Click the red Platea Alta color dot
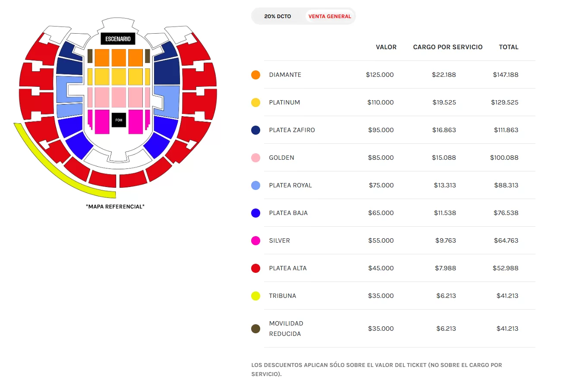Image resolution: width=564 pixels, height=392 pixels. click(255, 268)
